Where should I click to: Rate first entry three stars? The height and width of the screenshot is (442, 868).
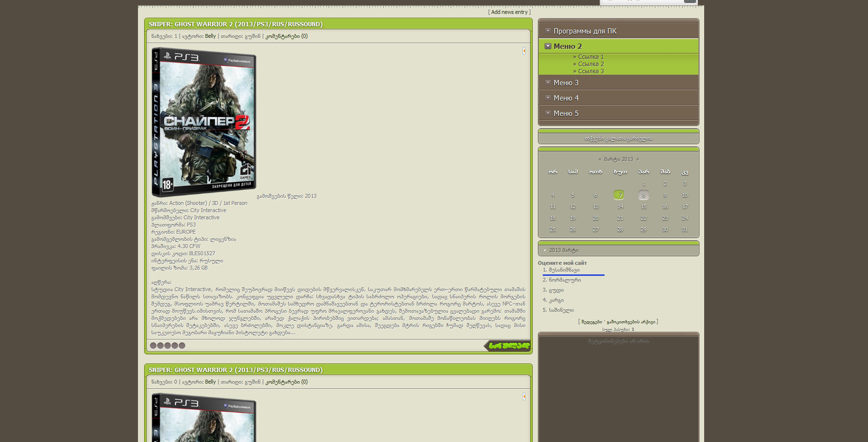(x=168, y=345)
